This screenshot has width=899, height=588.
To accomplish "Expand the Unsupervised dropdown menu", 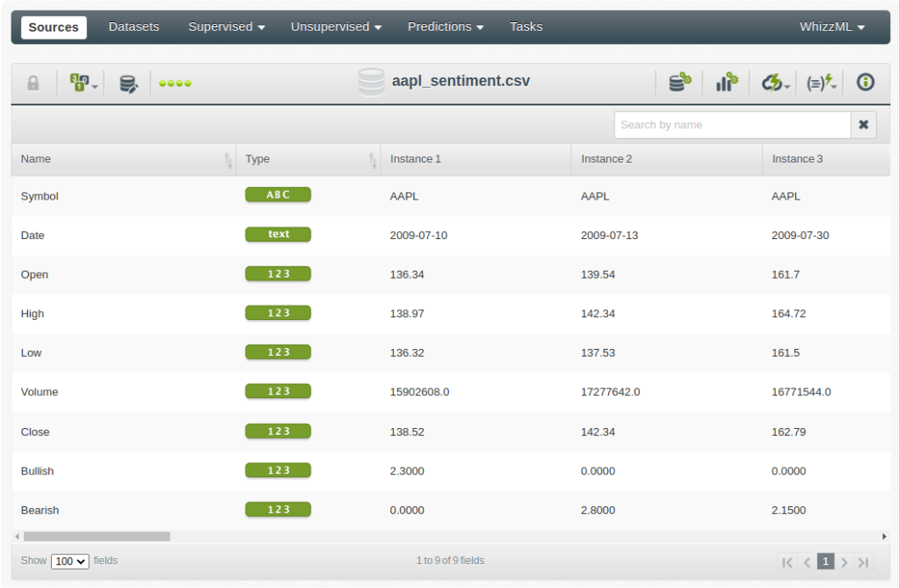I will click(x=336, y=27).
